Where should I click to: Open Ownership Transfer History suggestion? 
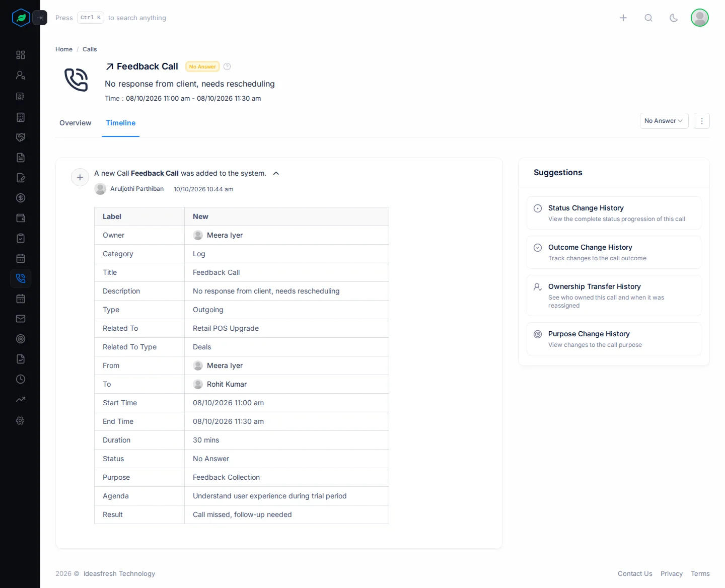coord(614,296)
